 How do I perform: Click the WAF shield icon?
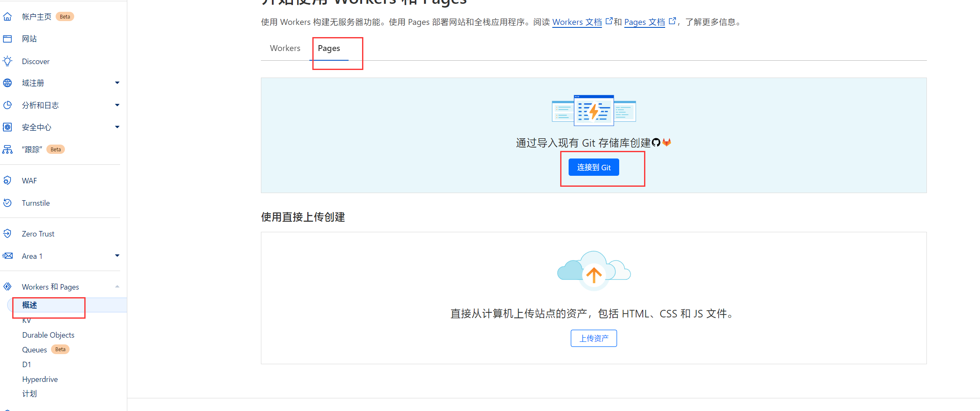click(8, 180)
